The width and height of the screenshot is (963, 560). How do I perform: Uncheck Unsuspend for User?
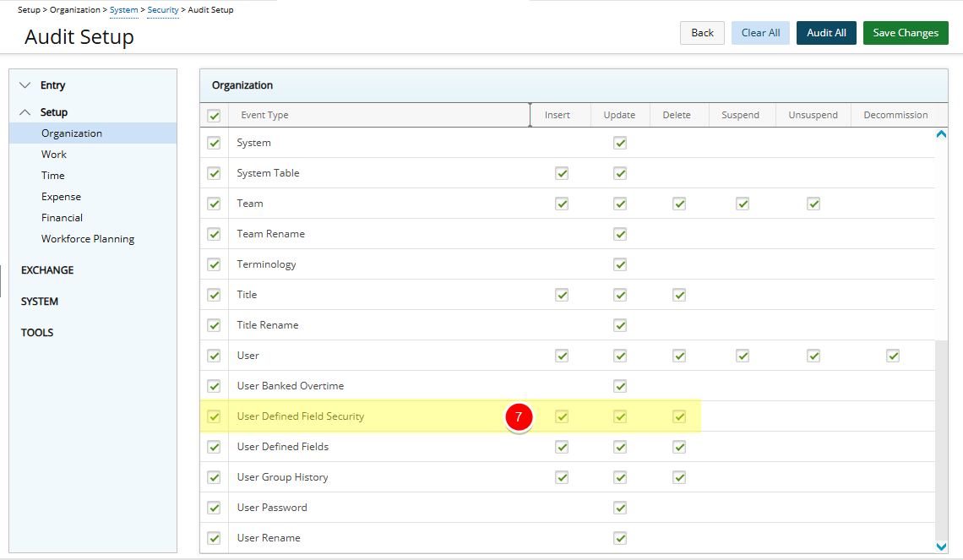[813, 356]
